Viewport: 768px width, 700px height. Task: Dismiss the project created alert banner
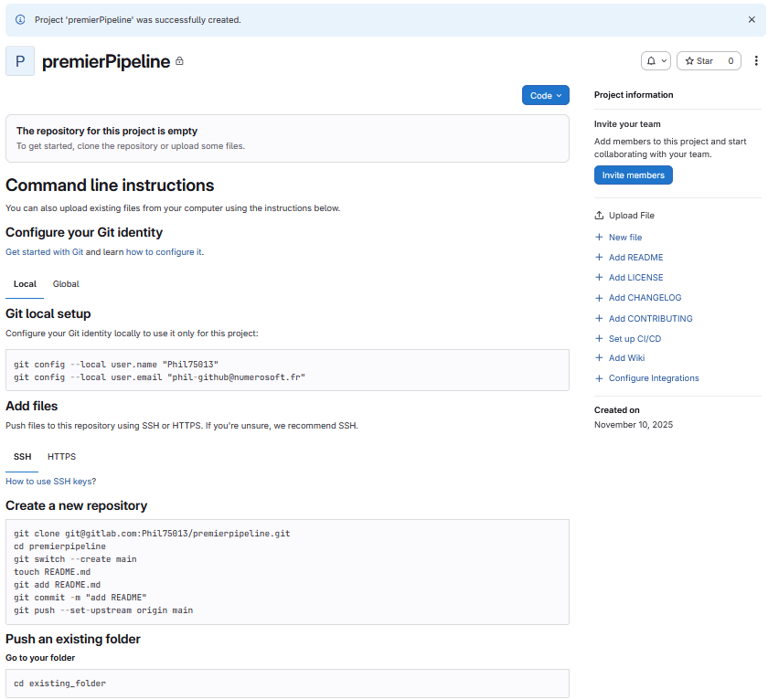(x=752, y=19)
